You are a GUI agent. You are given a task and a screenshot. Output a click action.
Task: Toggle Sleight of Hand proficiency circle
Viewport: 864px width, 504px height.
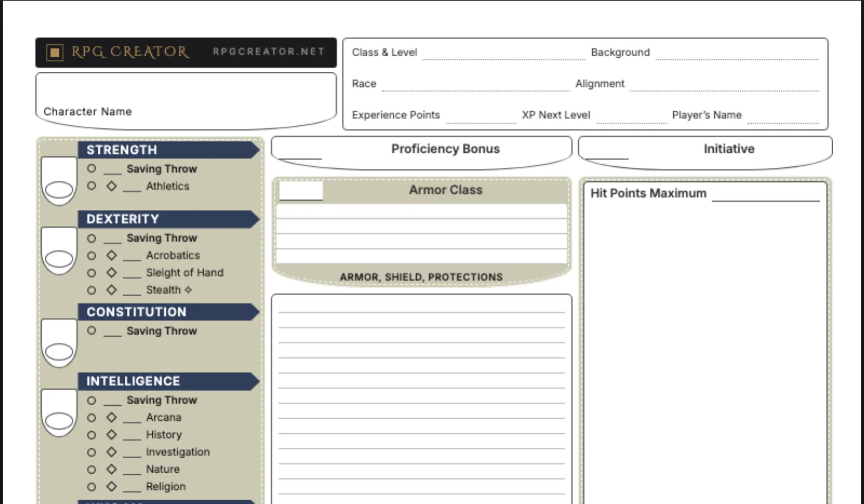[92, 273]
